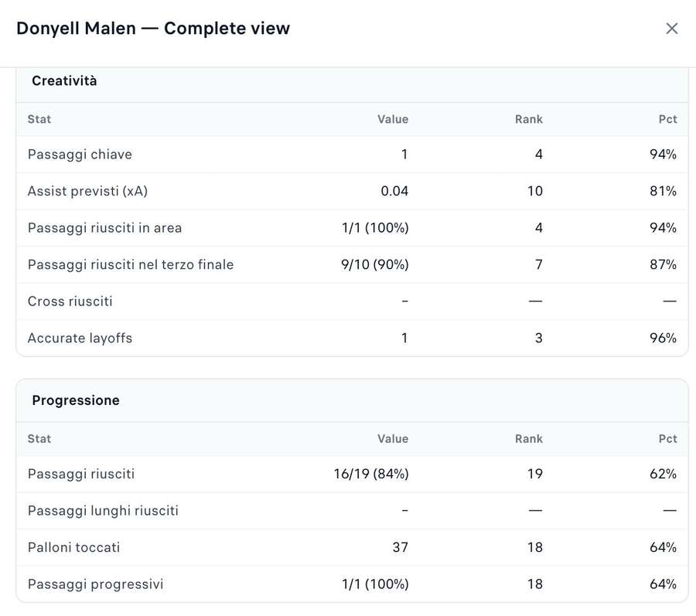Click the value 37 for Palloni toccati
The height and width of the screenshot is (616, 696).
pos(401,548)
